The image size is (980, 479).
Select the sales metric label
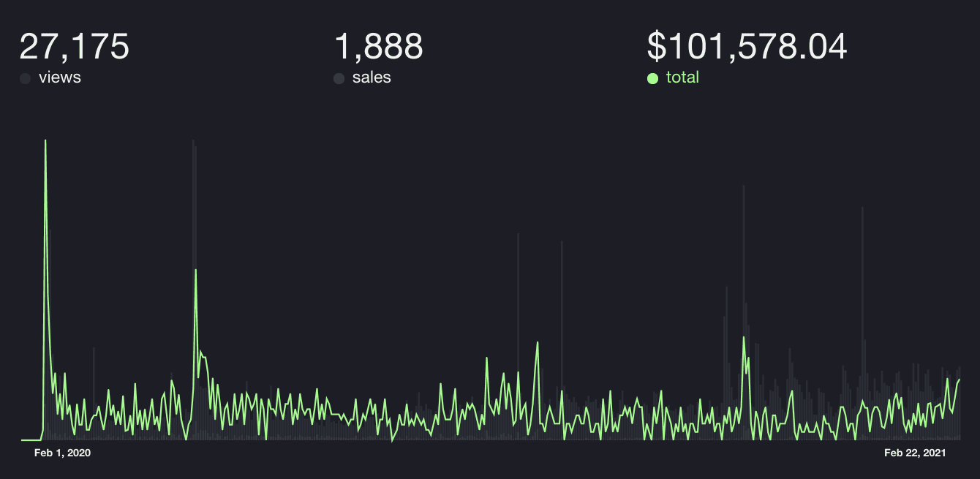pyautogui.click(x=372, y=78)
